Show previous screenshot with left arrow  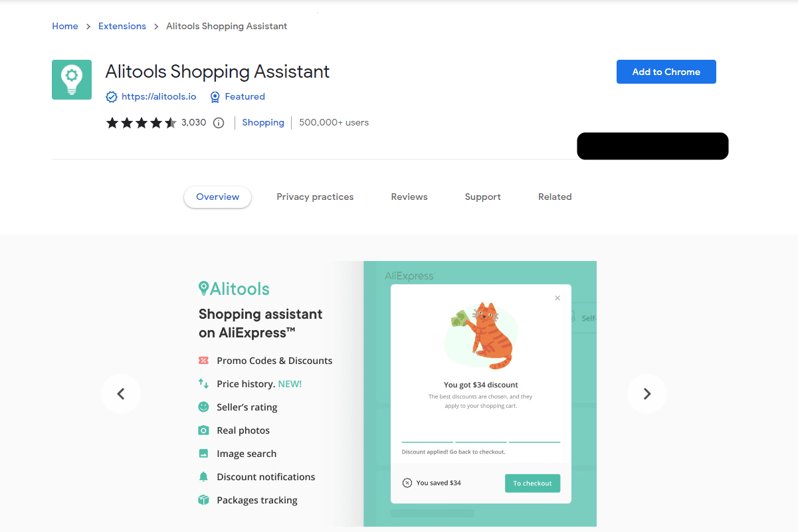121,394
